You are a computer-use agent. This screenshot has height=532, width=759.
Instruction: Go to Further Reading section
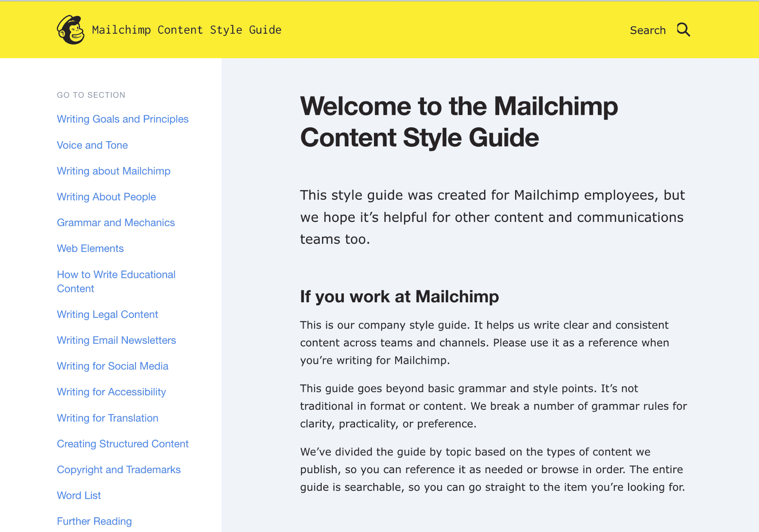(x=95, y=521)
